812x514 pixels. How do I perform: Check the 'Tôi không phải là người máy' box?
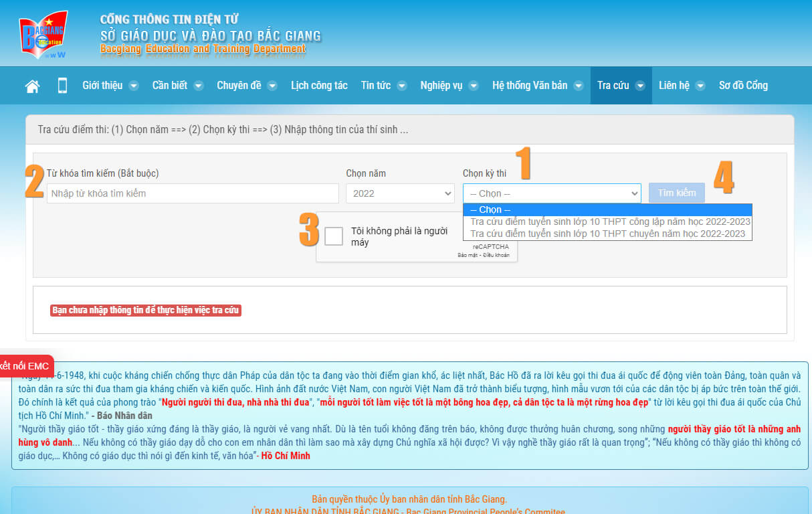coord(334,236)
